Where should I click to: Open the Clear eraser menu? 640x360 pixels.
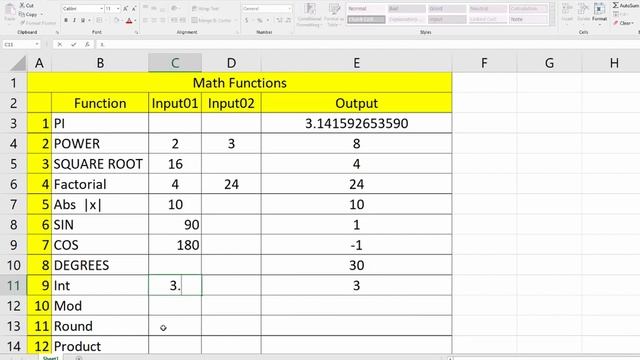pos(623,23)
